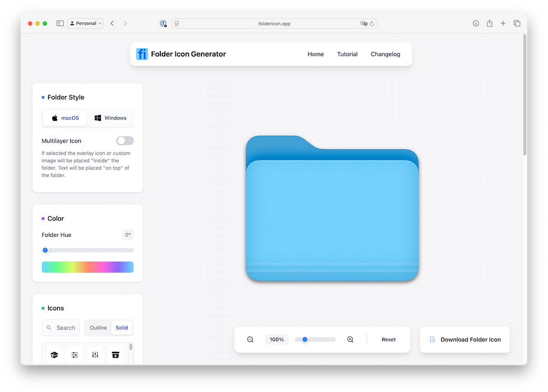Open the Tutorial page
Screen dimensions: 548x392
pyautogui.click(x=347, y=54)
